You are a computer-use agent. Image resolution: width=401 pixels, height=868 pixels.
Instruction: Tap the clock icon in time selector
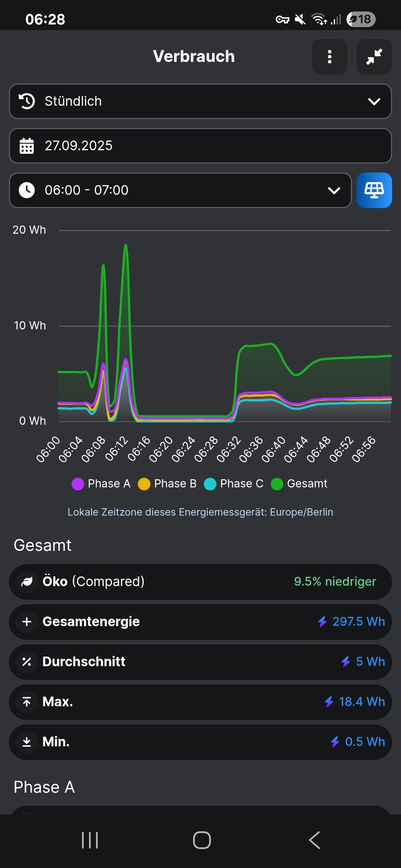pyautogui.click(x=27, y=190)
